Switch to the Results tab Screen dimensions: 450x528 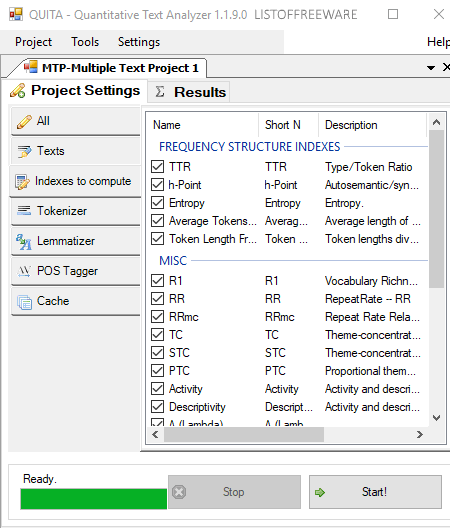pyautogui.click(x=189, y=92)
